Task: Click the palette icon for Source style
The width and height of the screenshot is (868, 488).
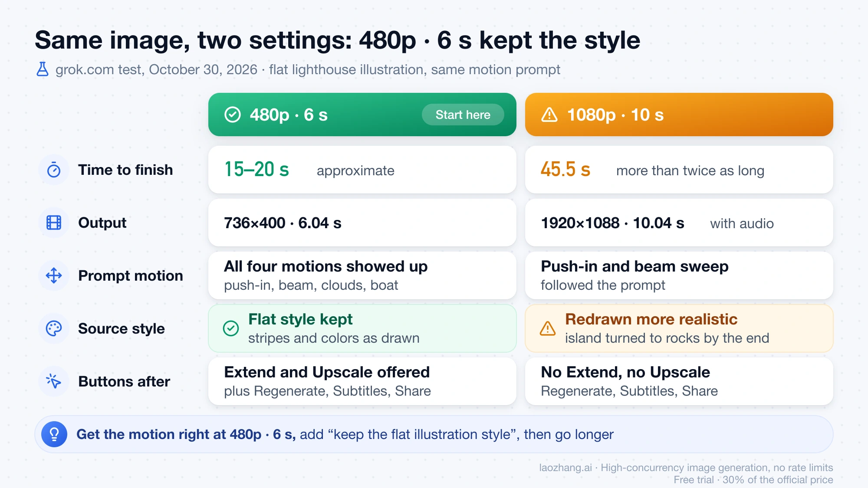Action: [x=54, y=328]
